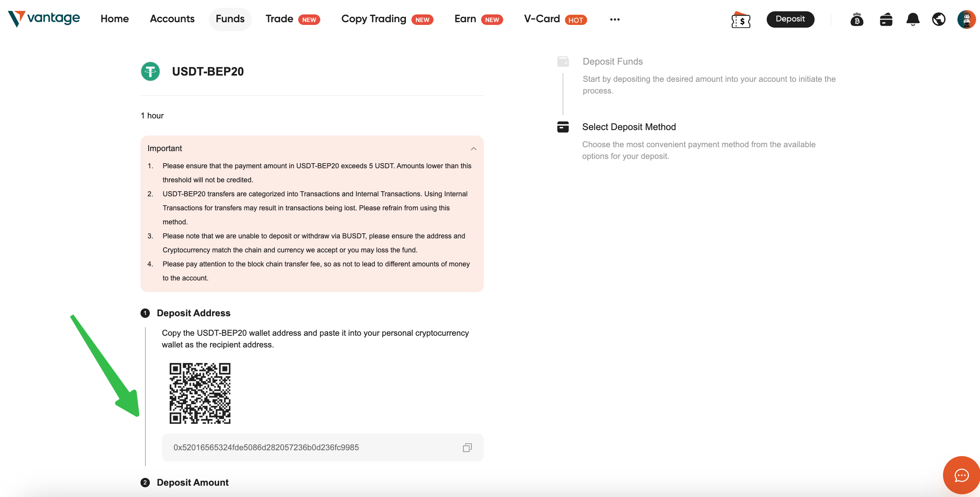Click the BUSDT warning note
The image size is (980, 497).
pos(314,243)
